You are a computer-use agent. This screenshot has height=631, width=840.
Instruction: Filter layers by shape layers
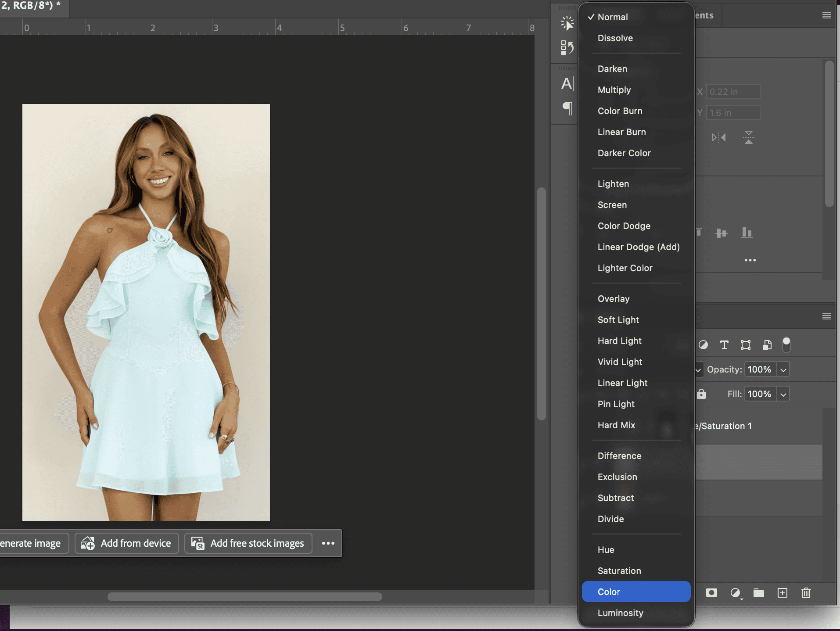click(746, 345)
